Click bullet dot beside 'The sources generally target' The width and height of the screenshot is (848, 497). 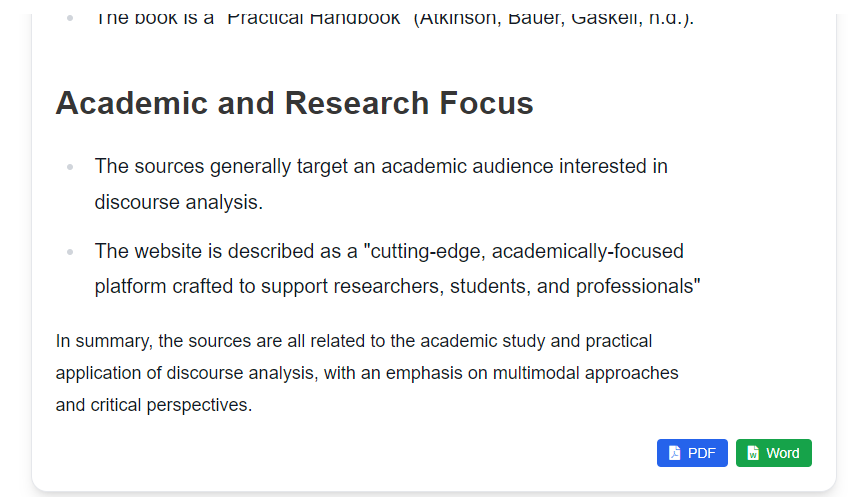(70, 167)
